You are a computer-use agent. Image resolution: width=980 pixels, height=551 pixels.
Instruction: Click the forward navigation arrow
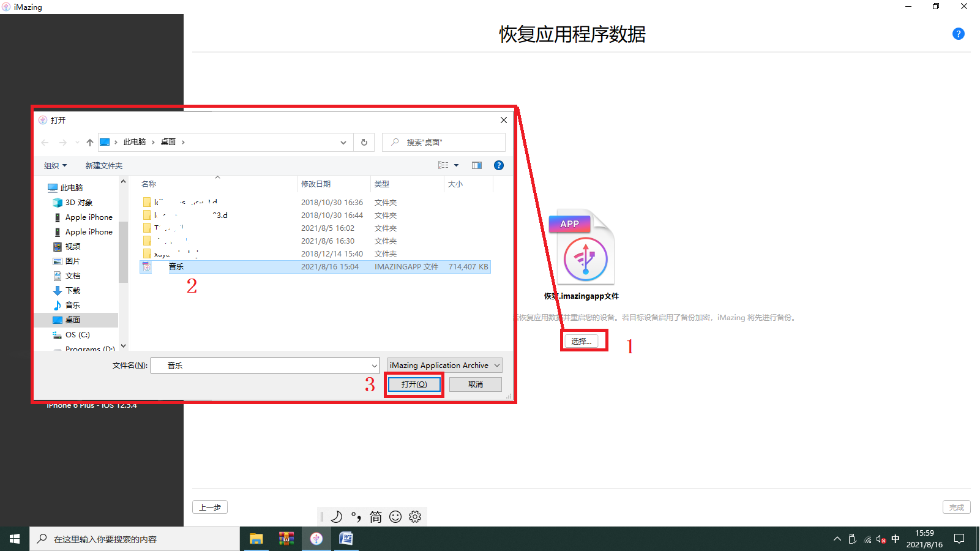click(62, 142)
